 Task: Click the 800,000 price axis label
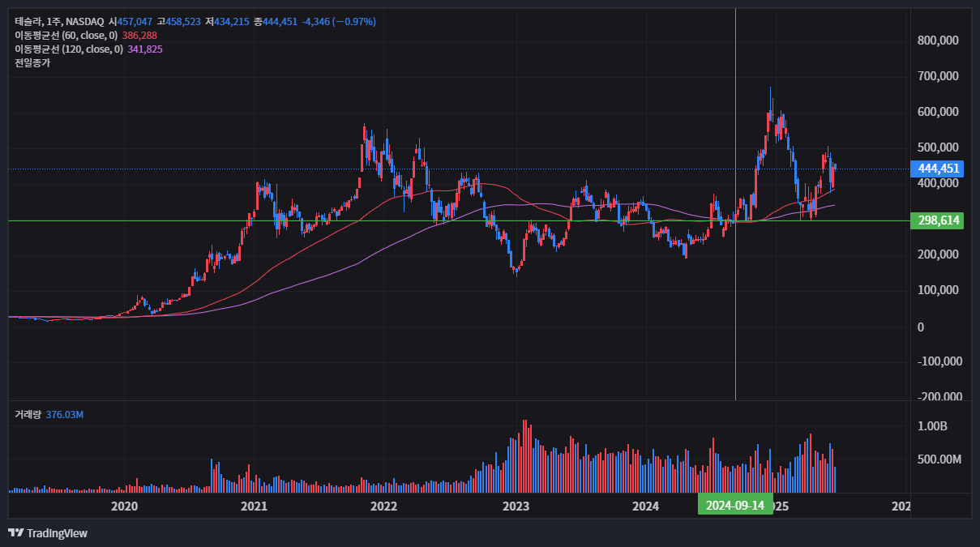click(939, 41)
